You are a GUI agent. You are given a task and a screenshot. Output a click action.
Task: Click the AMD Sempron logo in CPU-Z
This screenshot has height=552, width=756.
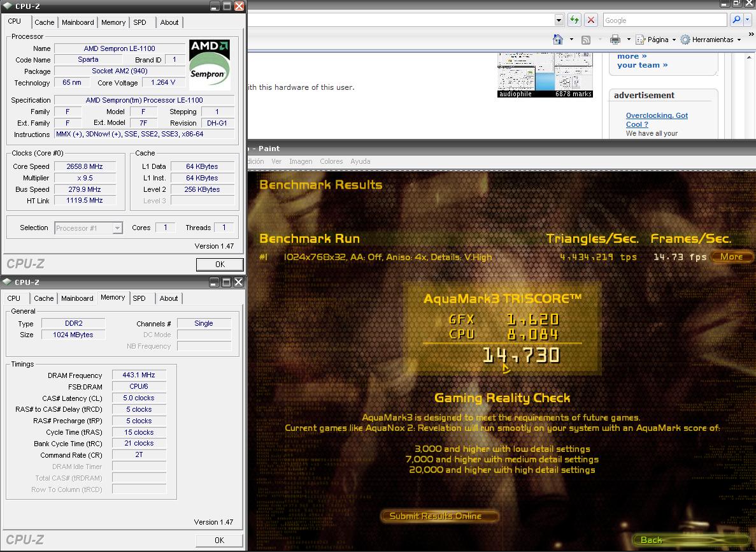click(210, 64)
